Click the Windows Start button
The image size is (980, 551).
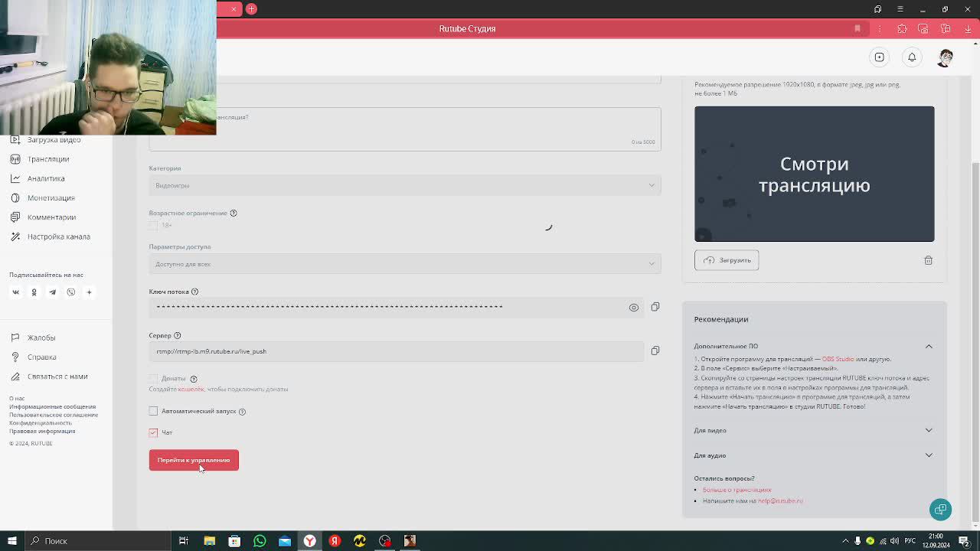(11, 541)
